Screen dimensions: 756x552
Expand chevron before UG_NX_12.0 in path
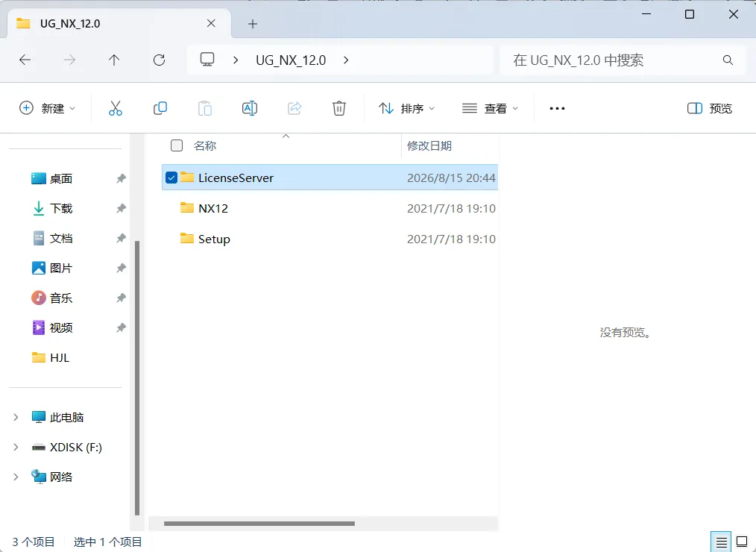tap(236, 60)
